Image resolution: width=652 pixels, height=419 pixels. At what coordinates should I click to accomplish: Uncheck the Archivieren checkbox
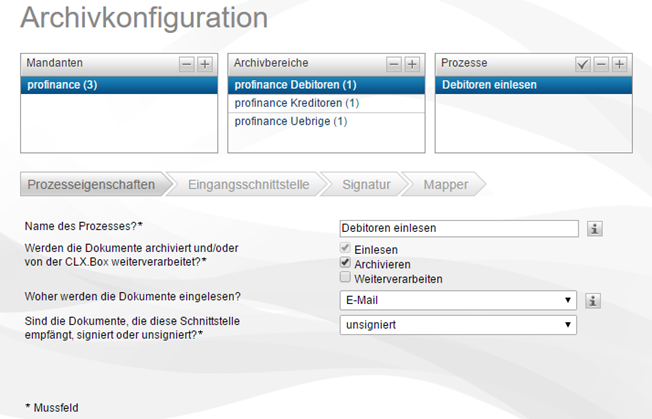point(346,263)
